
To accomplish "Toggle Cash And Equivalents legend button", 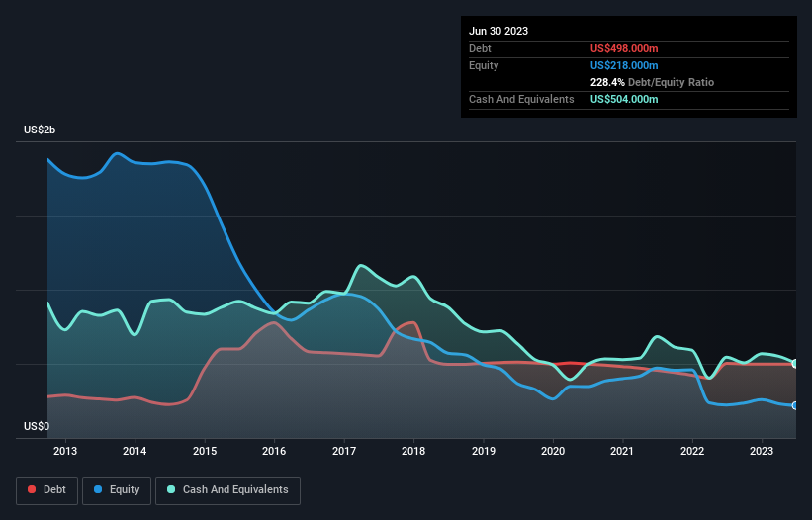I will click(227, 490).
